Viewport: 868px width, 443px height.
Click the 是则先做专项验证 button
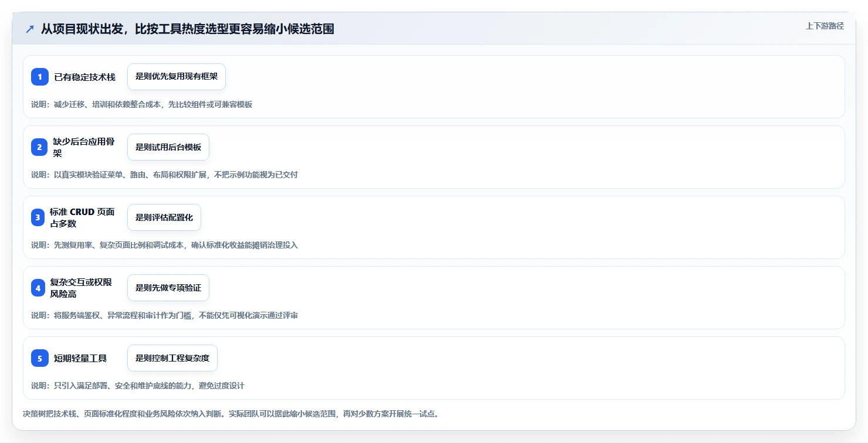[168, 288]
